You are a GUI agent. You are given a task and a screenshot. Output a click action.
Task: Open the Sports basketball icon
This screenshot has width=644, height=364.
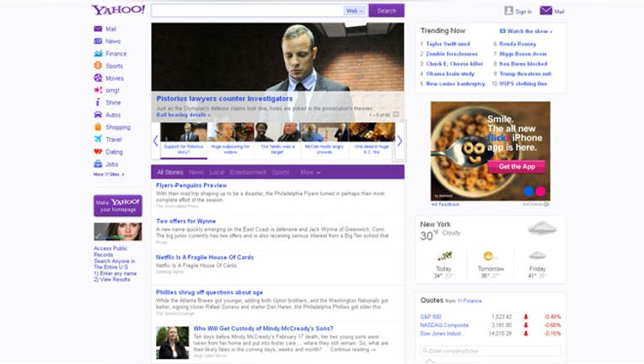pyautogui.click(x=98, y=66)
